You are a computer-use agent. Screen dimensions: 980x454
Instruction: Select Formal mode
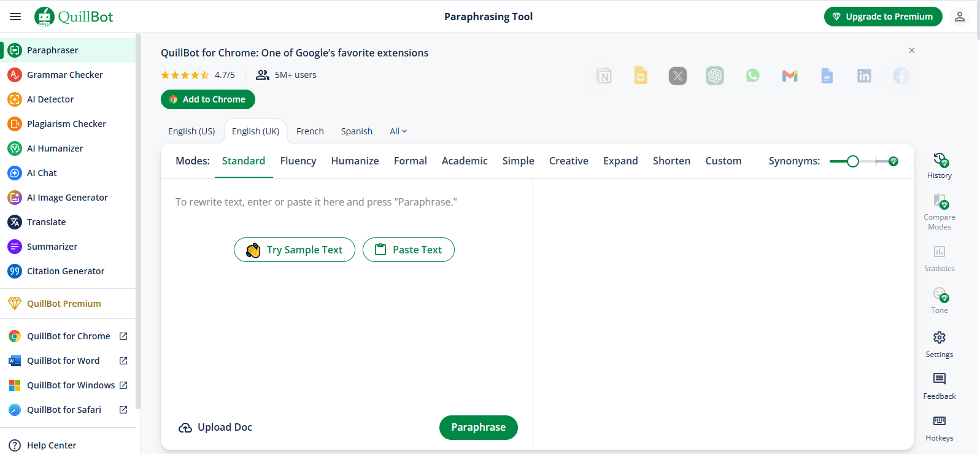tap(411, 161)
